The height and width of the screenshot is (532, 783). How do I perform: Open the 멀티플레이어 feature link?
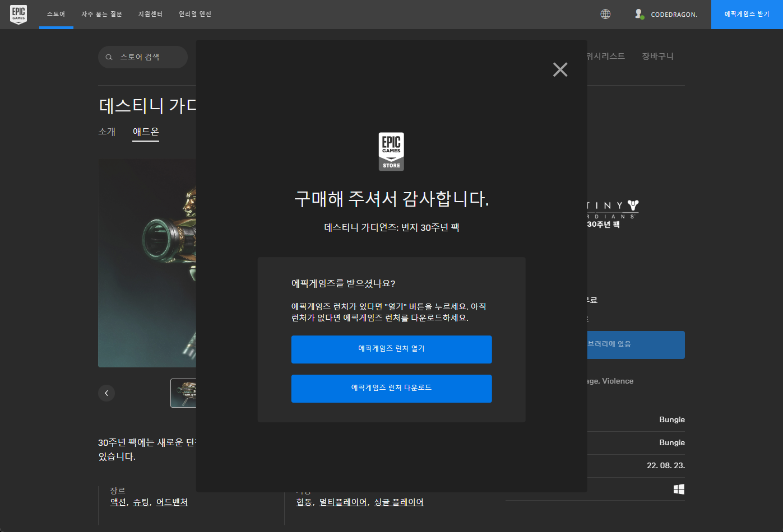pyautogui.click(x=343, y=502)
